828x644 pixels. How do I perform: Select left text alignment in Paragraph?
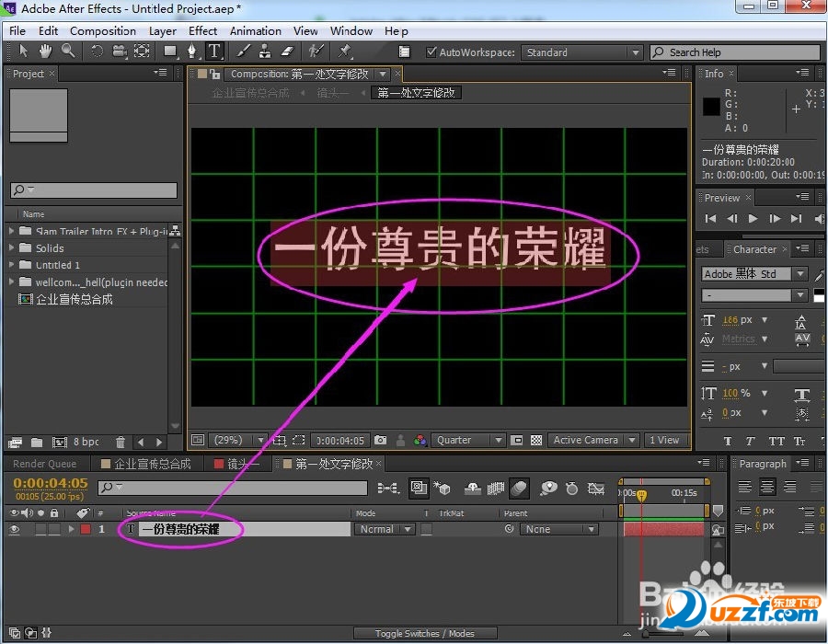[x=744, y=487]
